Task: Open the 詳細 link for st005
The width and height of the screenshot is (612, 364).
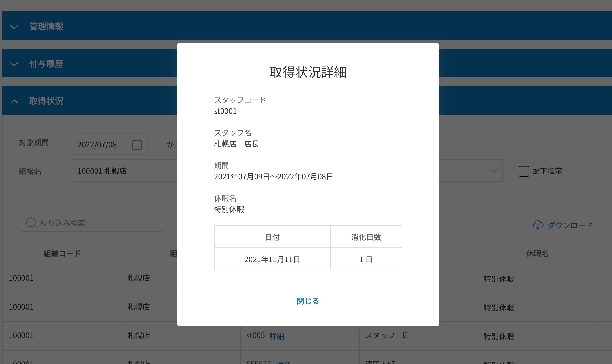Action: tap(277, 336)
